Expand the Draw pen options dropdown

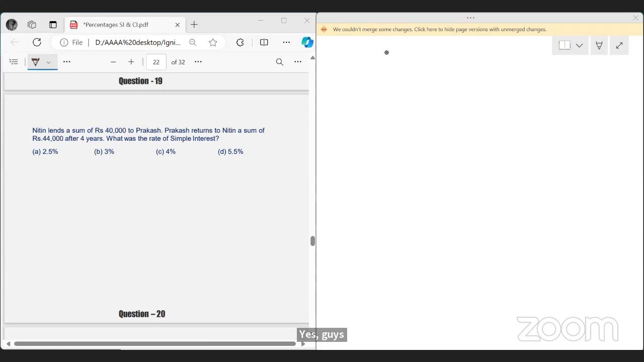(49, 62)
